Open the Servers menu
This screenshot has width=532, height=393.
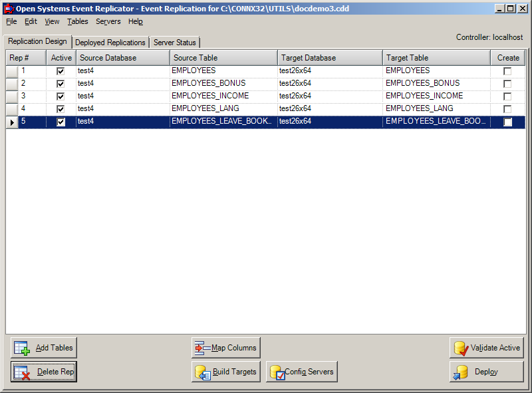click(x=108, y=21)
